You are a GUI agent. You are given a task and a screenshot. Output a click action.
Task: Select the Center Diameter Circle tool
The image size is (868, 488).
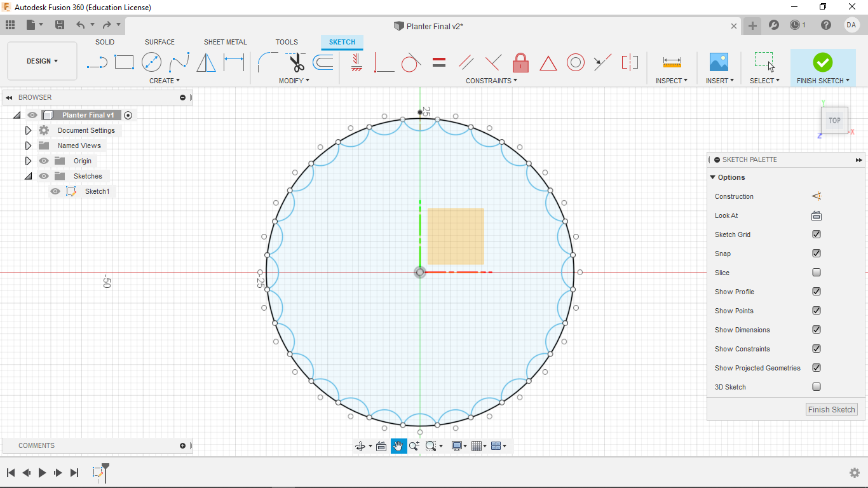[x=151, y=62]
